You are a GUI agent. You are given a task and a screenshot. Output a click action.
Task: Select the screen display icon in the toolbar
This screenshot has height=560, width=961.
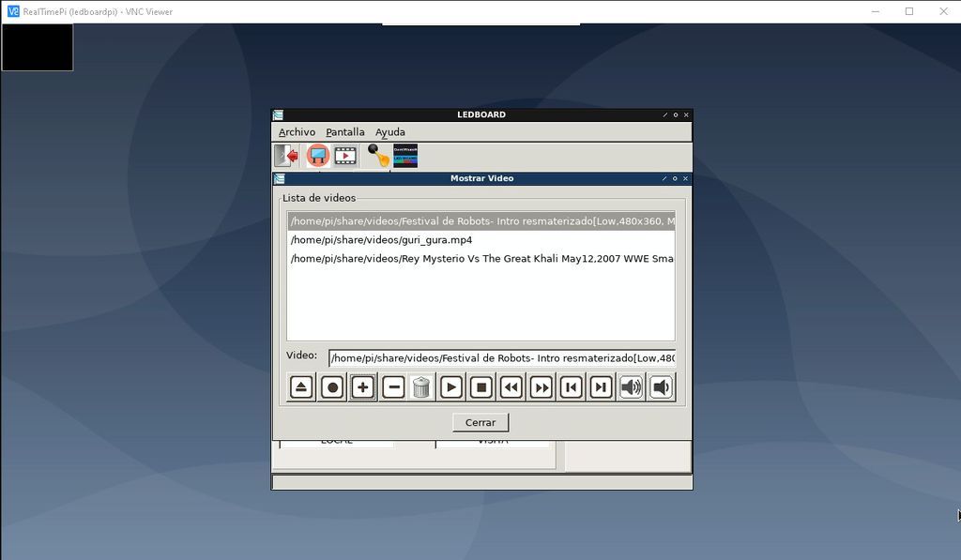tap(318, 155)
